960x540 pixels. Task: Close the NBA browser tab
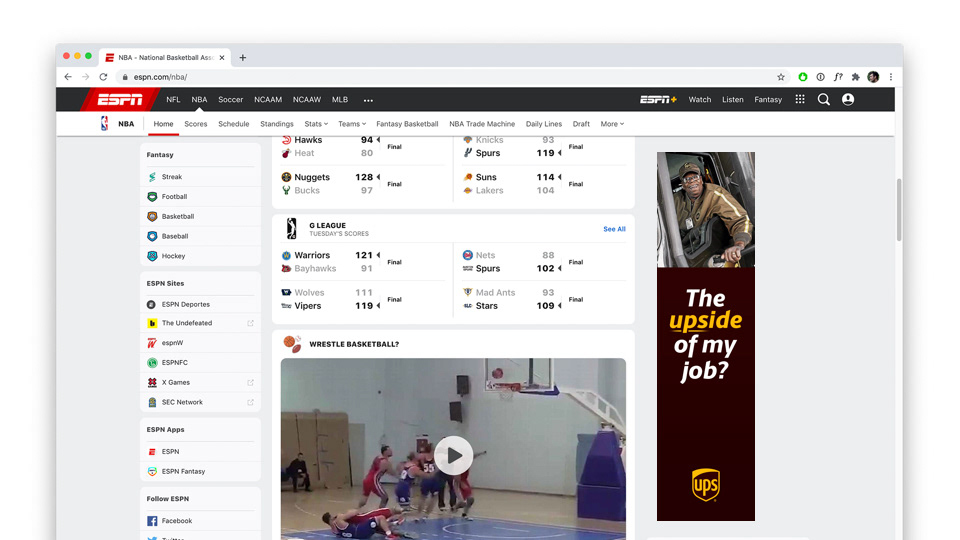coord(222,58)
